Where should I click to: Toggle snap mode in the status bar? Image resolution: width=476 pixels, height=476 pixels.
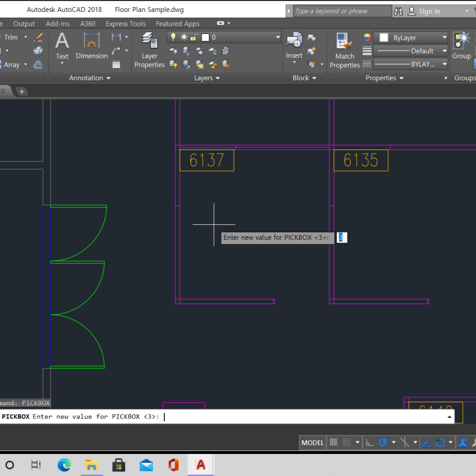pos(346,442)
